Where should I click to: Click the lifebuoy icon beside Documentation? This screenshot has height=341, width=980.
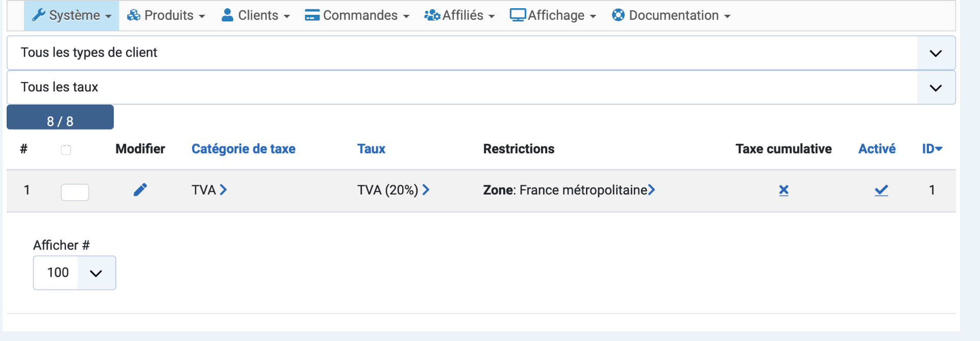coord(618,15)
